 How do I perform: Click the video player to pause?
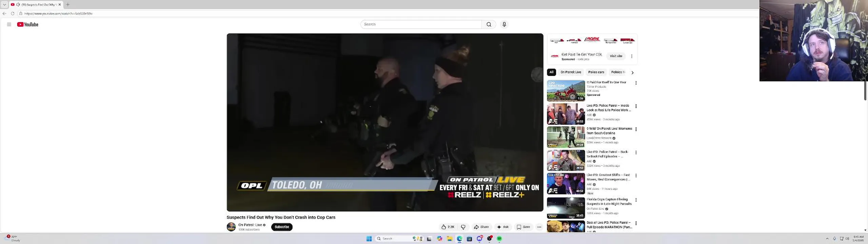point(385,122)
